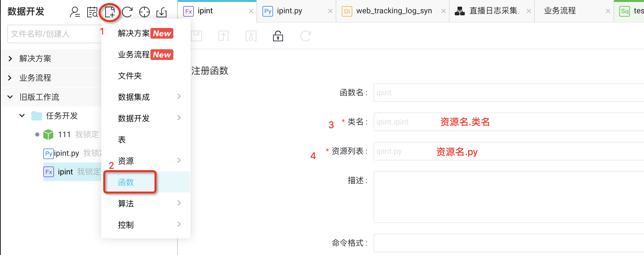This screenshot has width=644, height=255.
Task: Open the 资源 submenu
Action: (x=146, y=161)
